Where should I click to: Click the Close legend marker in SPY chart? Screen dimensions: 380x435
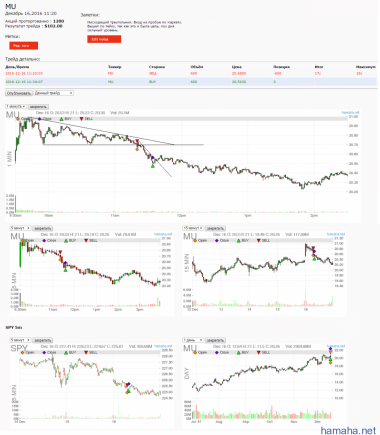(x=44, y=352)
